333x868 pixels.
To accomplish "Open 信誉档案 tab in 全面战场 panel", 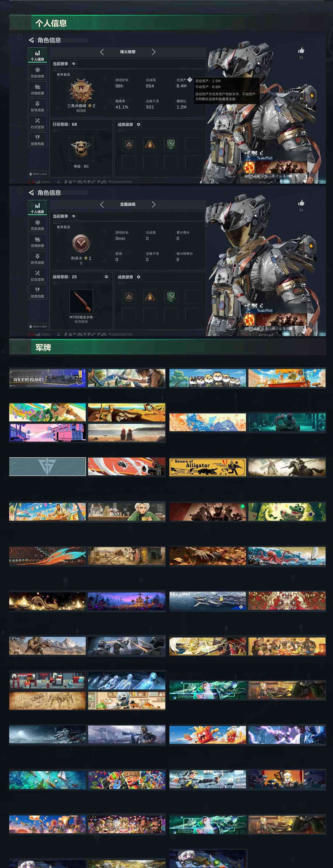I will 37,292.
